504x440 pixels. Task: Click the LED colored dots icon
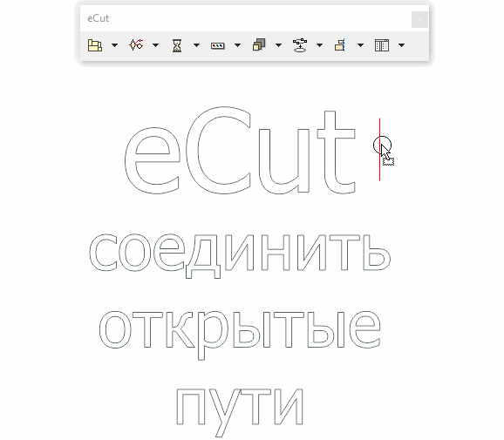coord(218,46)
